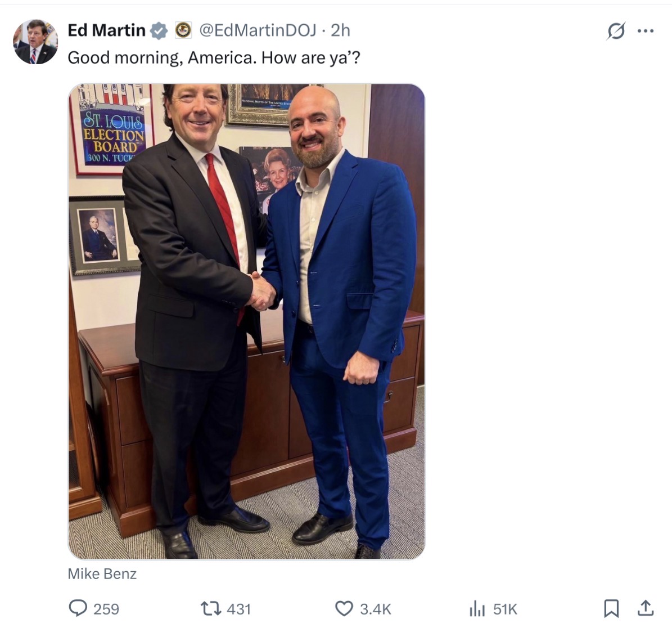Click the Ed Martin display name
The width and height of the screenshot is (672, 632).
coord(106,30)
